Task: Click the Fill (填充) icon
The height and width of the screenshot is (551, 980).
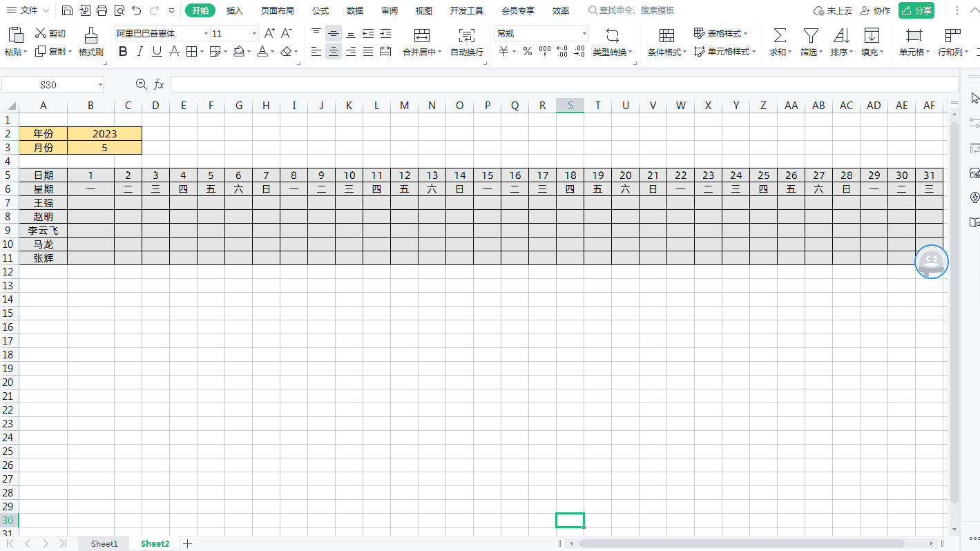Action: 872,35
